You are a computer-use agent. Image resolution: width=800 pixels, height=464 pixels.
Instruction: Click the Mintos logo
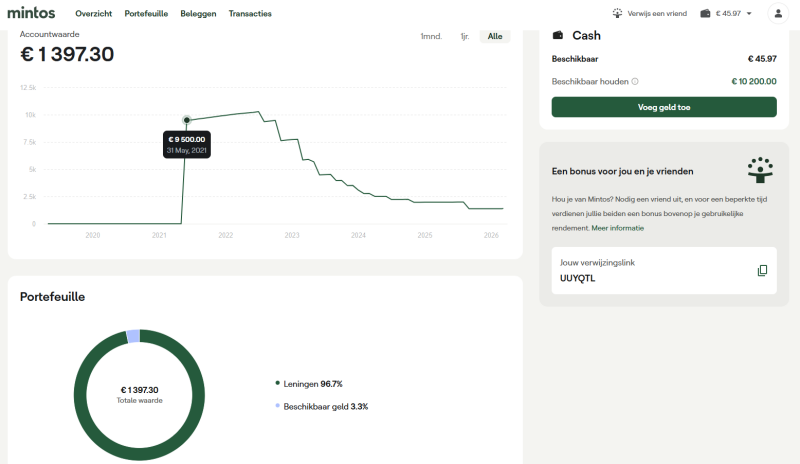(31, 13)
